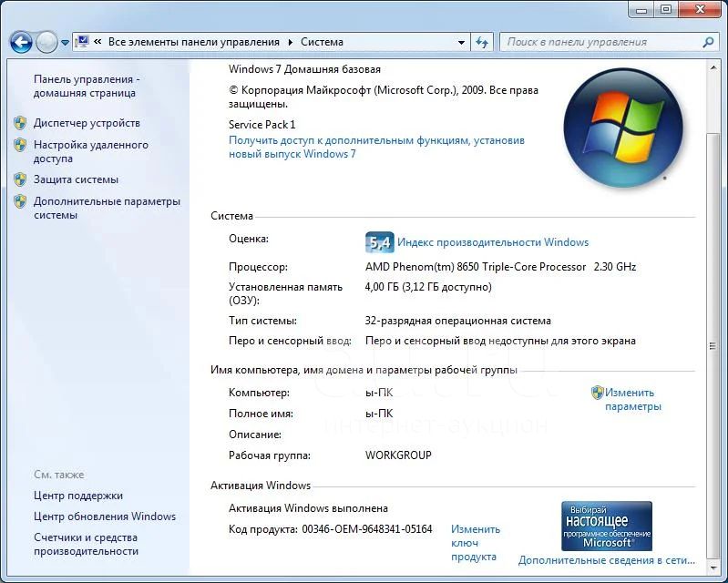Open 'Индекс производительности Windows' link

click(493, 242)
